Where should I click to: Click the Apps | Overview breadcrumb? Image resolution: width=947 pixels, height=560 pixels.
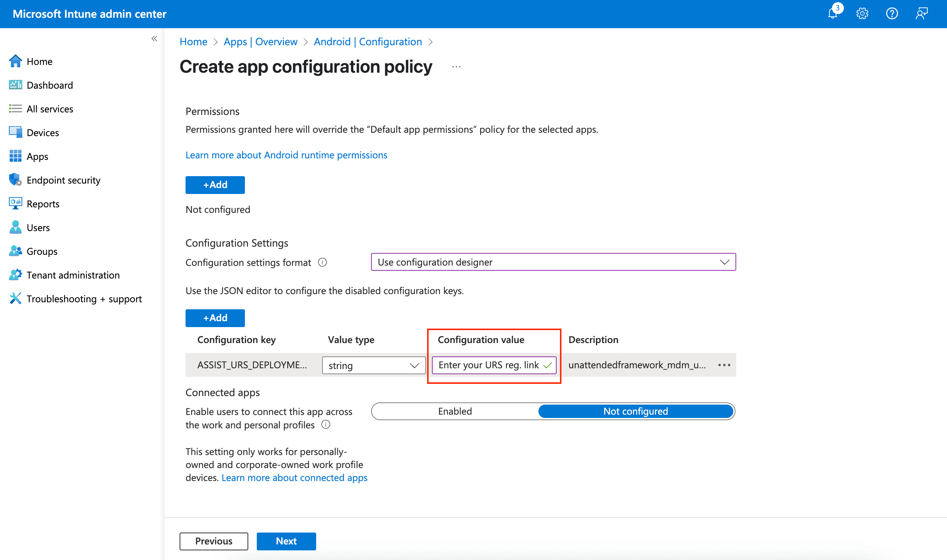(x=260, y=42)
